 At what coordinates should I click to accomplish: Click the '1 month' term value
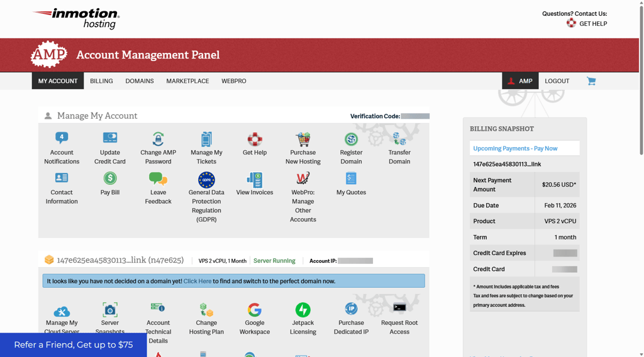click(x=565, y=237)
